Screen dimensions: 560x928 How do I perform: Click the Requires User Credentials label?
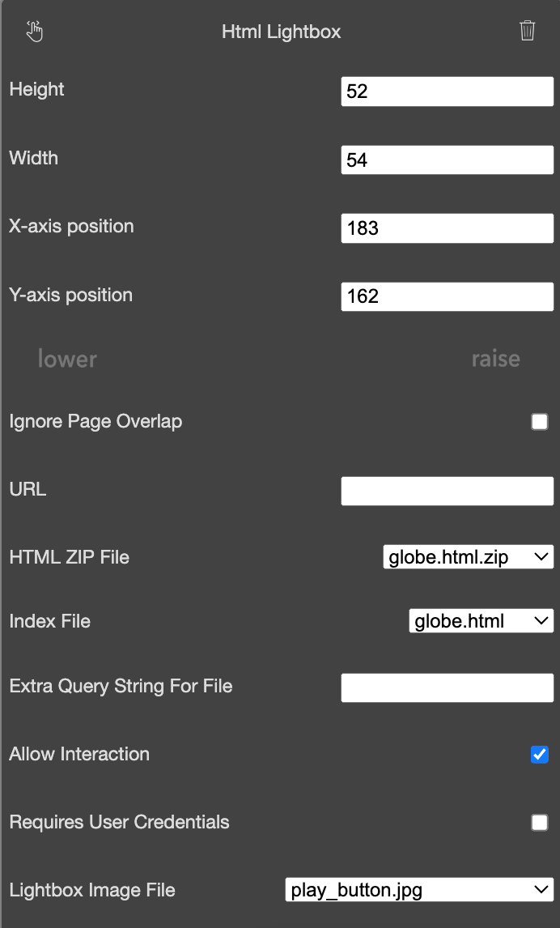120,822
